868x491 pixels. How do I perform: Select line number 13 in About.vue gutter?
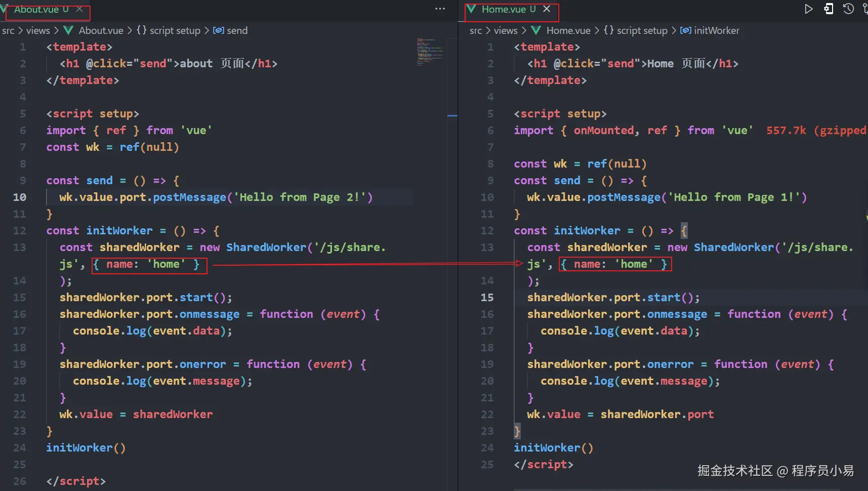[20, 248]
